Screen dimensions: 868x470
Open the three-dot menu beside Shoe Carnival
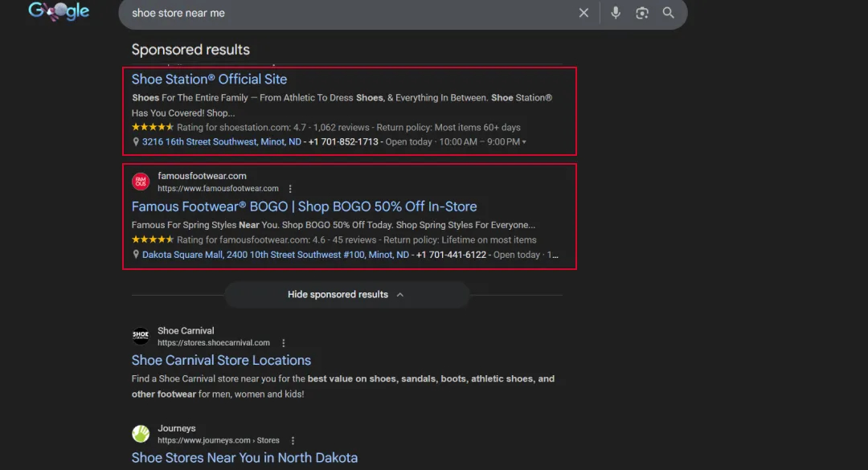[x=284, y=342]
